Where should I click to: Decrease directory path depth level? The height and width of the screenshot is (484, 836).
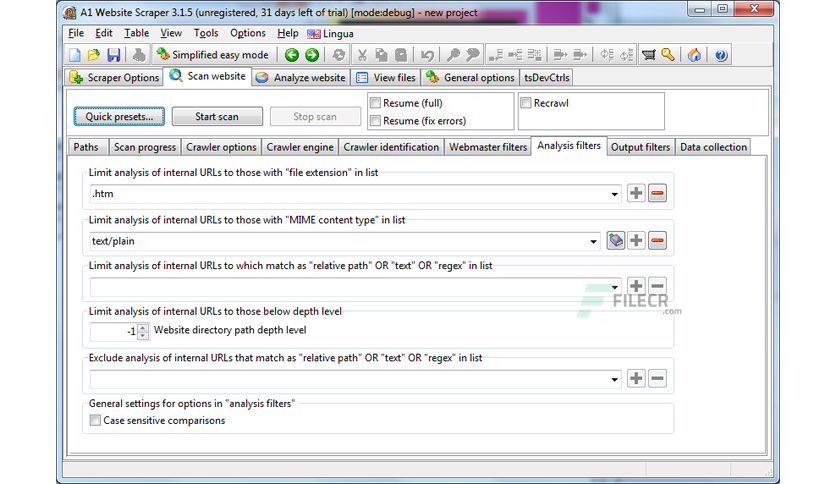point(143,335)
